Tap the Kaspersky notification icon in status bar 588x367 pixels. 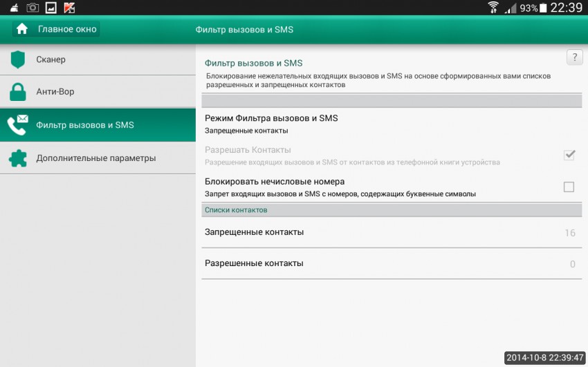pyautogui.click(x=69, y=8)
